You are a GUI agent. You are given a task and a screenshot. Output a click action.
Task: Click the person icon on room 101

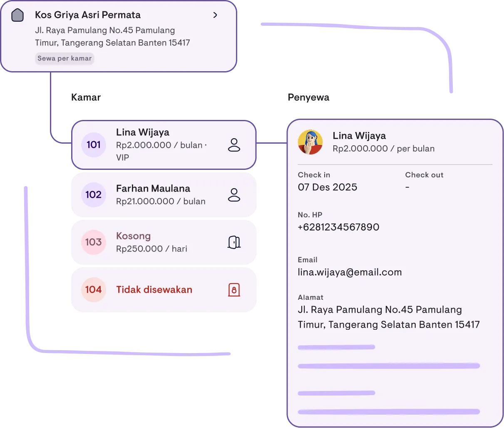pyautogui.click(x=234, y=145)
